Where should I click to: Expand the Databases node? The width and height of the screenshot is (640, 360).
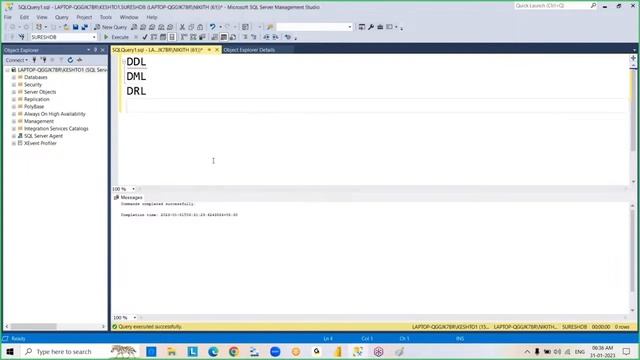click(x=14, y=77)
